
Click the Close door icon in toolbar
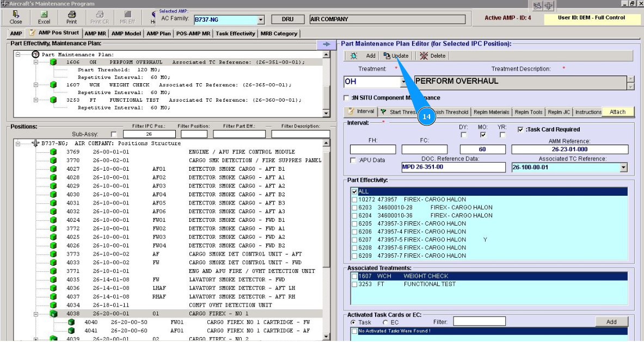(16, 15)
